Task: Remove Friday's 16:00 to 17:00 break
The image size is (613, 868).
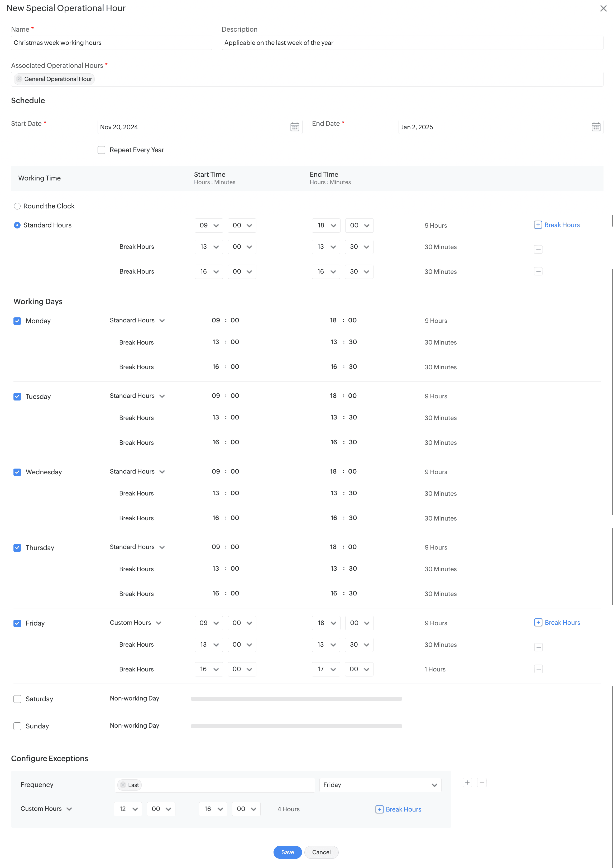Action: coord(538,669)
